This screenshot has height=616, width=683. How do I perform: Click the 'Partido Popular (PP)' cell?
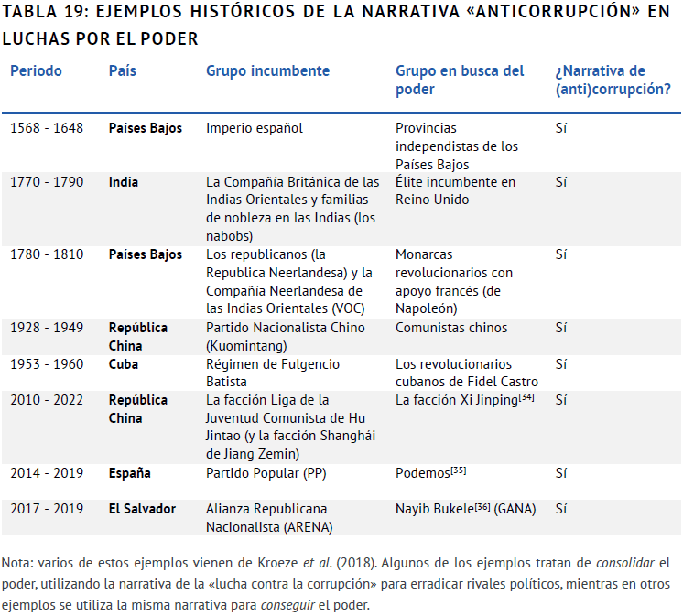tap(266, 473)
